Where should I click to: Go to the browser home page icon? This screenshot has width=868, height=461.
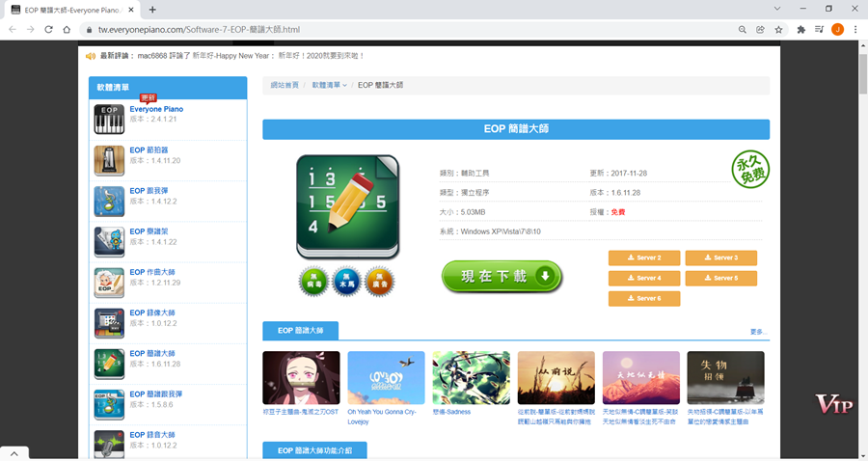67,29
